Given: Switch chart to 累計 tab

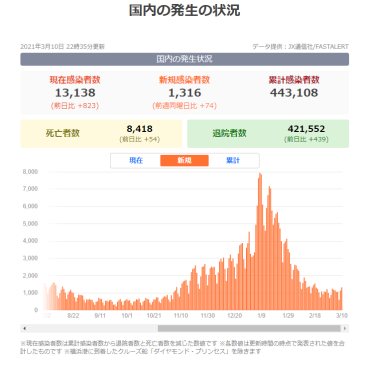Looking at the screenshot, I should pyautogui.click(x=233, y=161).
